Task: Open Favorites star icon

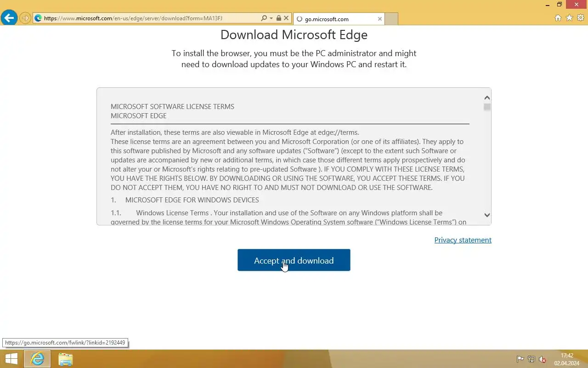Action: pos(570,18)
